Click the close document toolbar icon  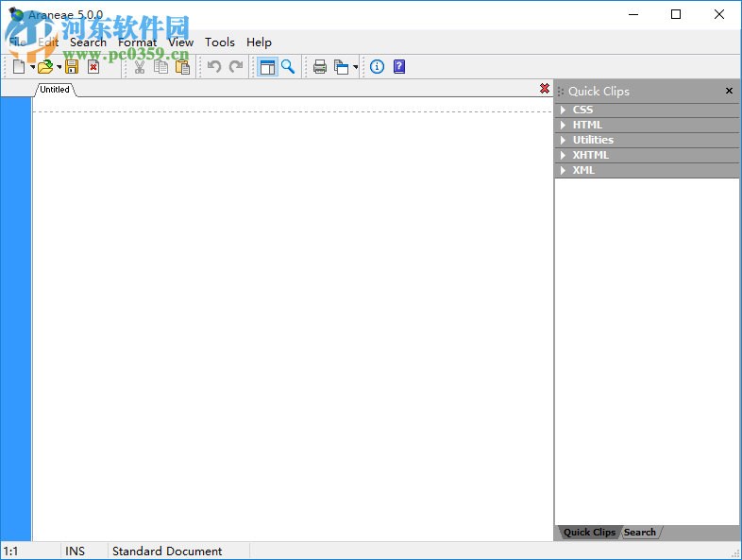[x=93, y=67]
